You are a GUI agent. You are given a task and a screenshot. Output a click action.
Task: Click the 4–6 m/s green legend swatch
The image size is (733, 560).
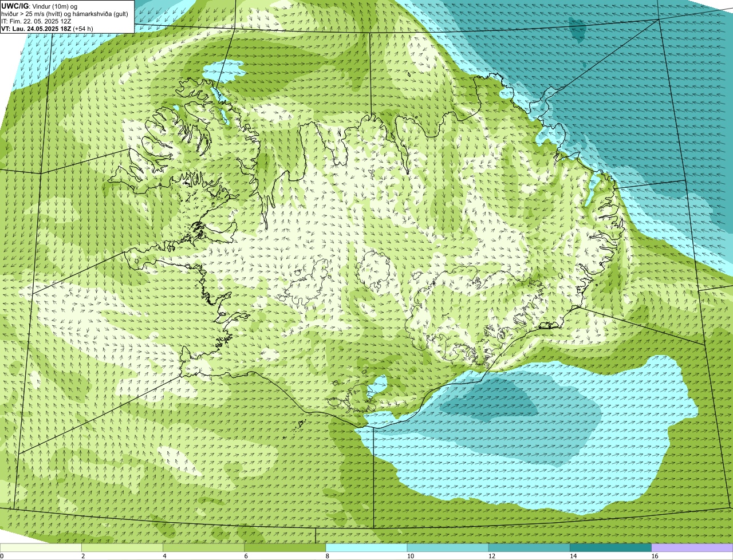(204, 548)
